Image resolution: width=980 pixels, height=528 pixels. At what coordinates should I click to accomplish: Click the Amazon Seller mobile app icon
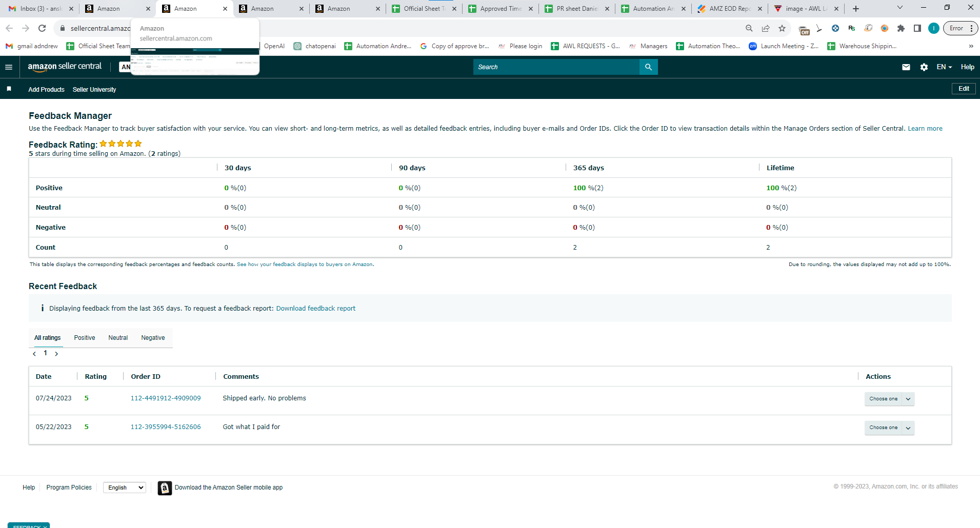pyautogui.click(x=165, y=488)
